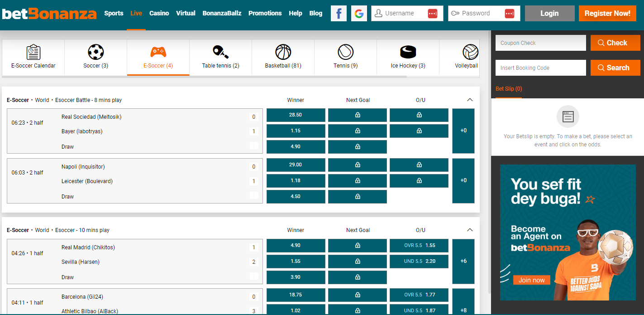Expand +6 more markets for Real Madrid match
The width and height of the screenshot is (644, 315).
tap(463, 261)
